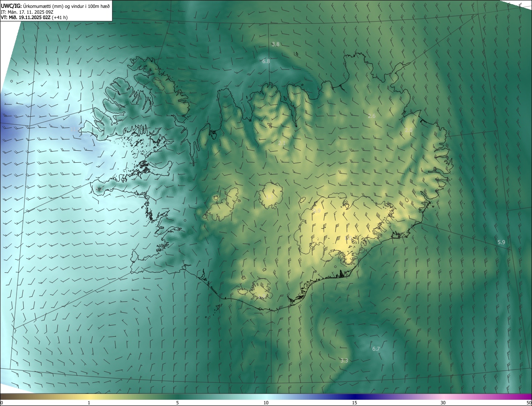The height and width of the screenshot is (406, 532).
Task: Click the 5.9 value label on the map
Action: pyautogui.click(x=501, y=242)
